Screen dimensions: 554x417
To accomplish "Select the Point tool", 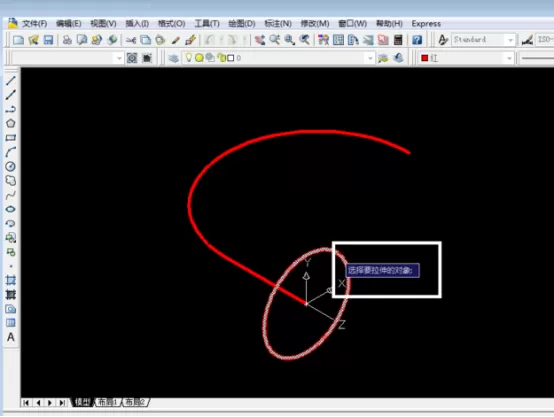I will point(11,266).
